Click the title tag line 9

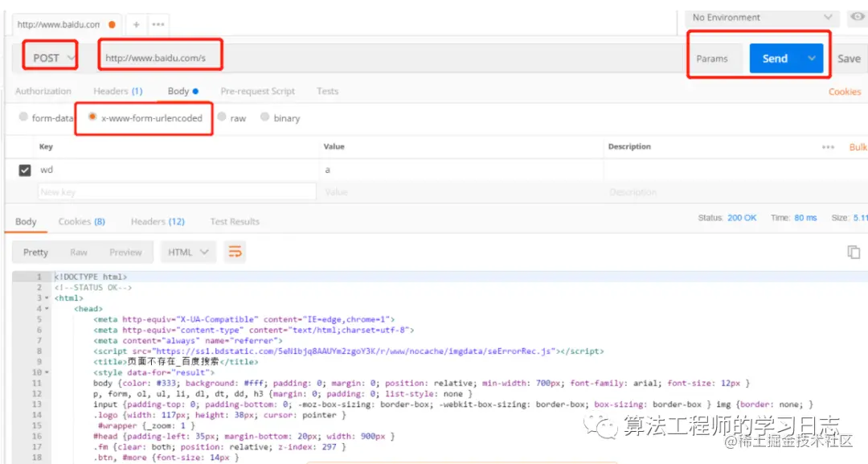[x=175, y=362]
